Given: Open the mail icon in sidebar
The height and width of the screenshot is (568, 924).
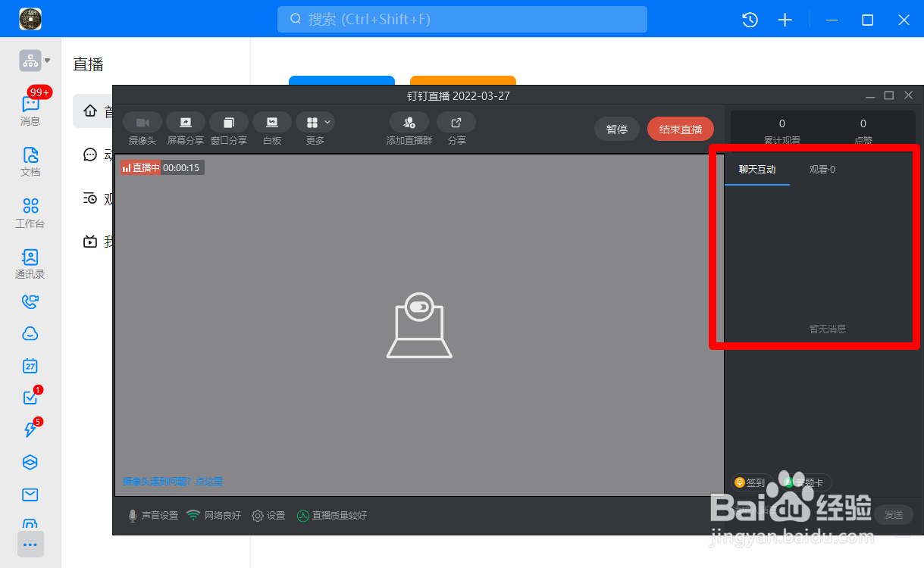Looking at the screenshot, I should [30, 495].
